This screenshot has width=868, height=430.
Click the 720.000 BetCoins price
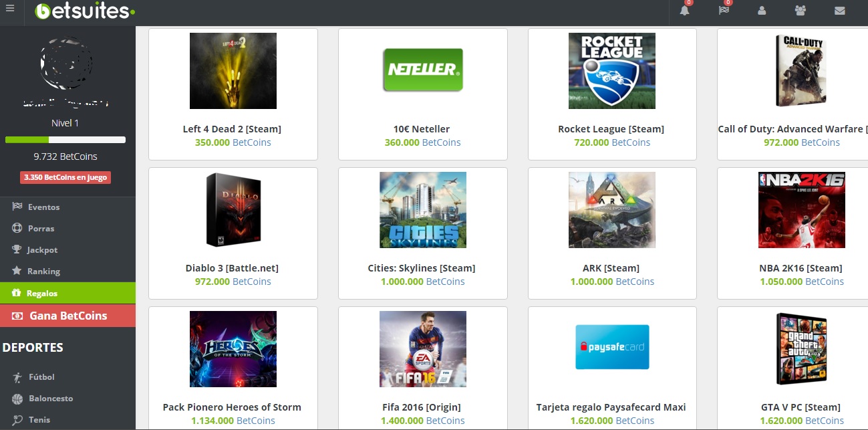[x=612, y=142]
